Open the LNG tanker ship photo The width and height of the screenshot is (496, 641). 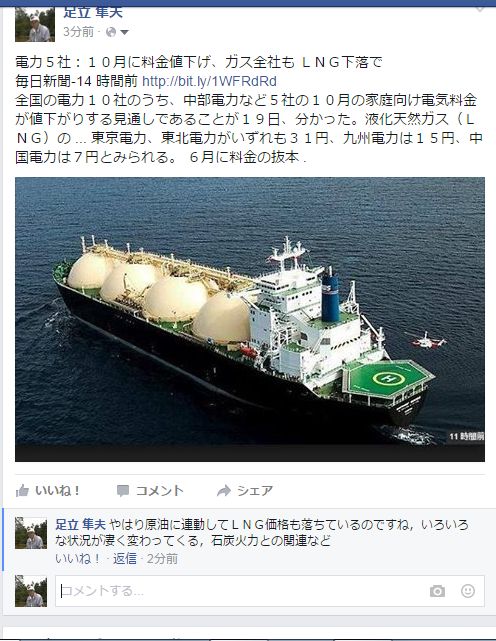pos(250,319)
